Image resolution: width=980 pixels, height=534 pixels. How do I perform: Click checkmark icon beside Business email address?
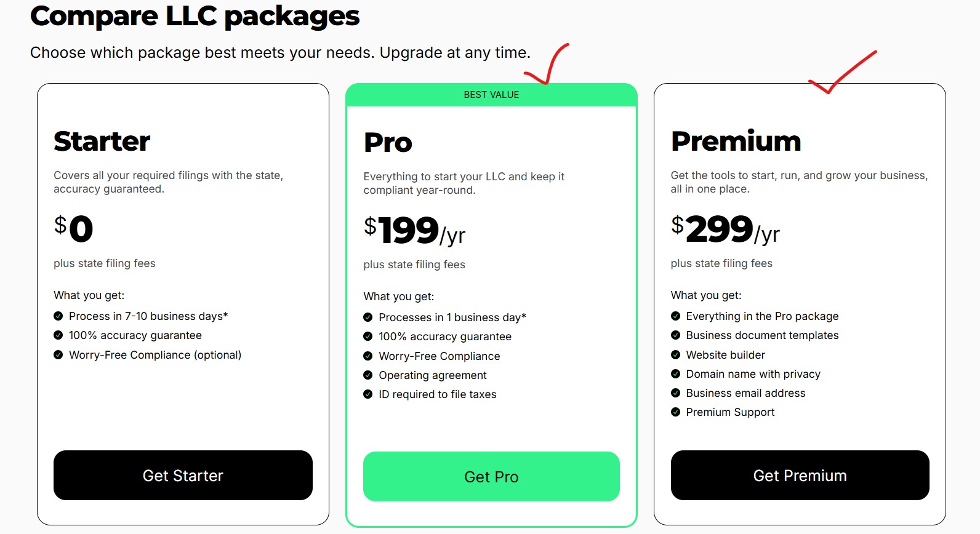point(675,393)
